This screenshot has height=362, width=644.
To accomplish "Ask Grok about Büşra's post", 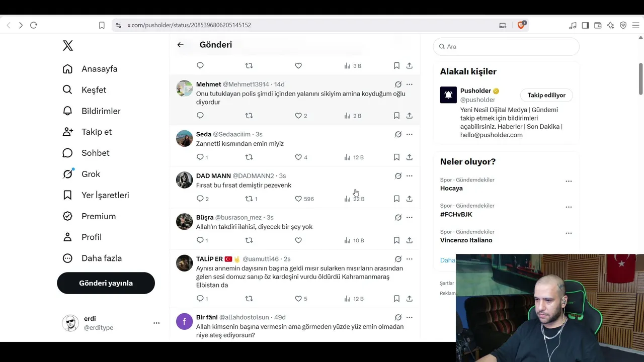I will (398, 218).
